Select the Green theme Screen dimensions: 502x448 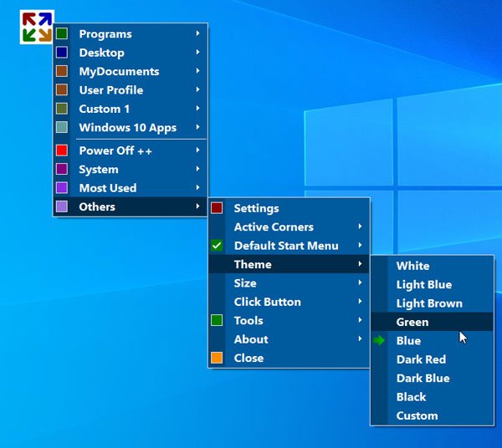[x=433, y=322]
